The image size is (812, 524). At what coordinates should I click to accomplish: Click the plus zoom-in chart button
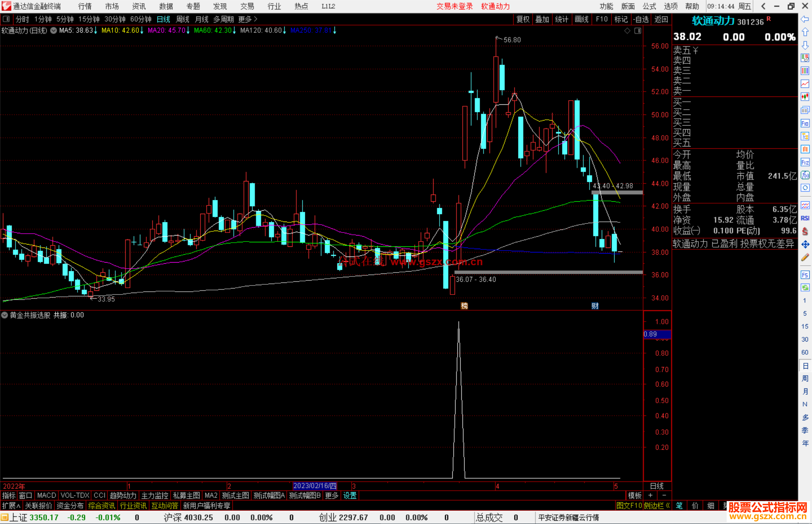coord(650,495)
